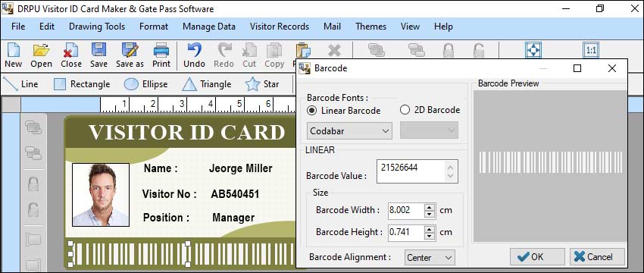Viewport: 644px width, 273px height.
Task: Click Barcode Value down spinner arrow
Action: pos(451,176)
